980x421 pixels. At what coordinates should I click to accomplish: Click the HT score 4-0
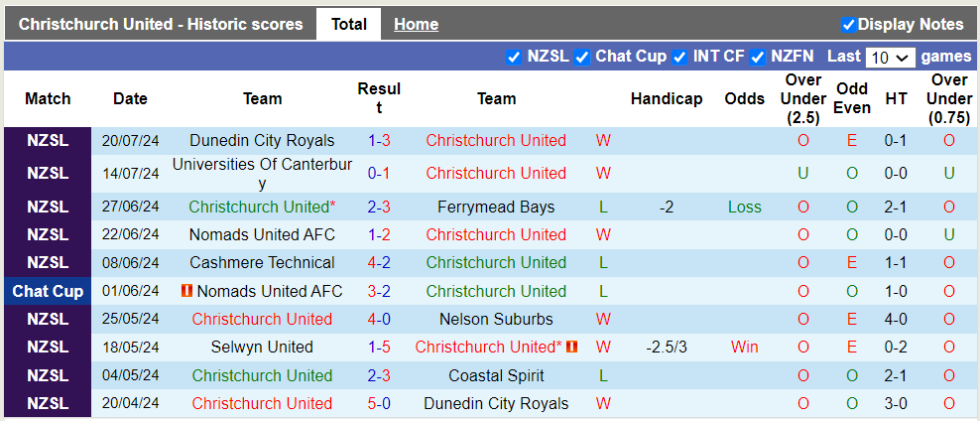[896, 319]
